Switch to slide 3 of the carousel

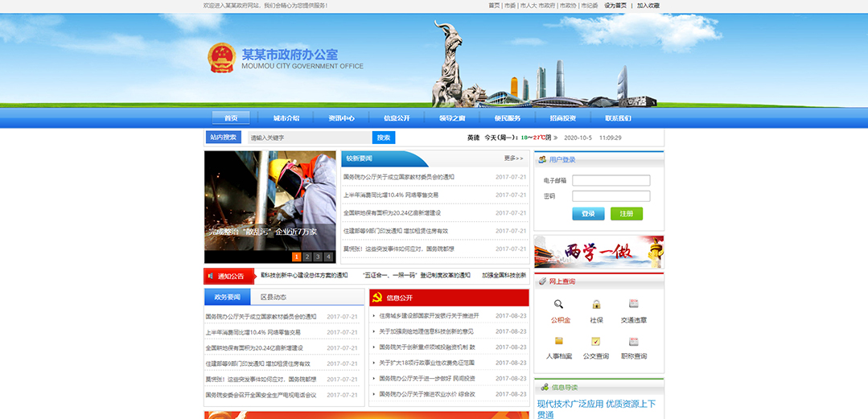pyautogui.click(x=318, y=257)
